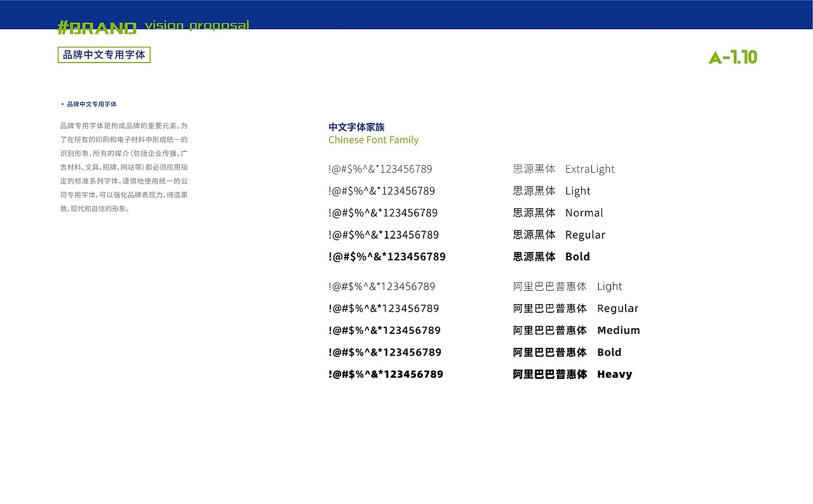Select the green 'Chinese Font Family' subtitle
The width and height of the screenshot is (813, 504).
tap(373, 140)
